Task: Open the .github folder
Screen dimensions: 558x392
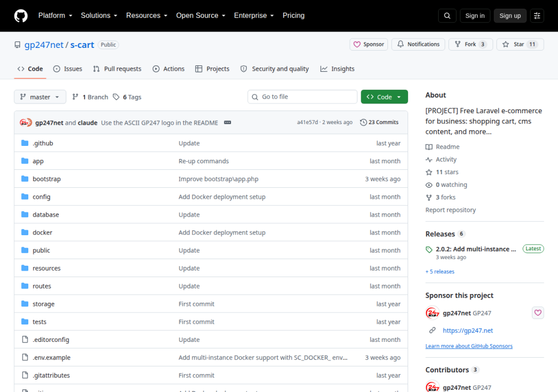Action: (x=43, y=143)
